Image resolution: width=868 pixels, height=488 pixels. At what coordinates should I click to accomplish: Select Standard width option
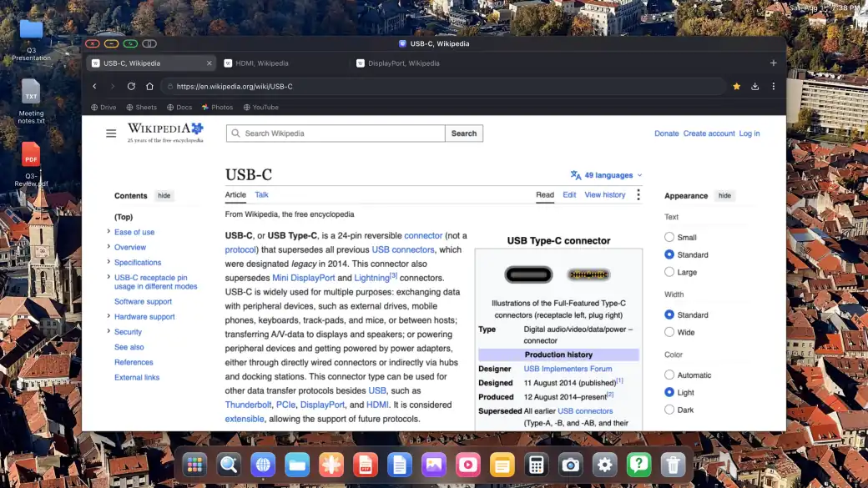(x=669, y=314)
